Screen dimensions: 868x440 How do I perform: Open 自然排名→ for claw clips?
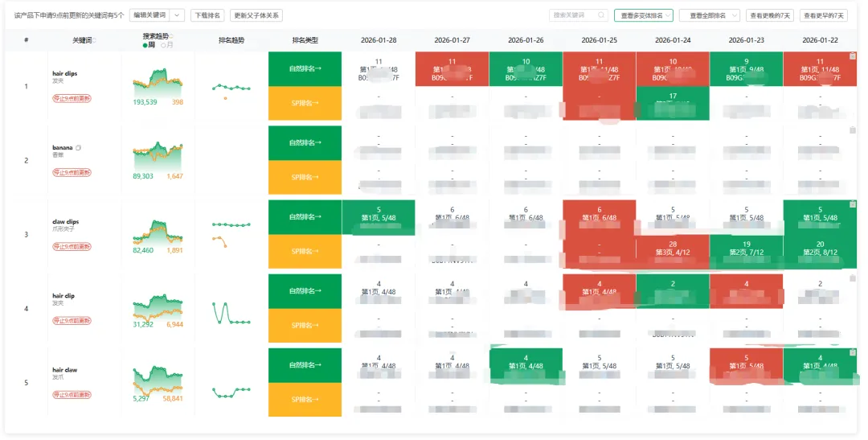(x=305, y=217)
